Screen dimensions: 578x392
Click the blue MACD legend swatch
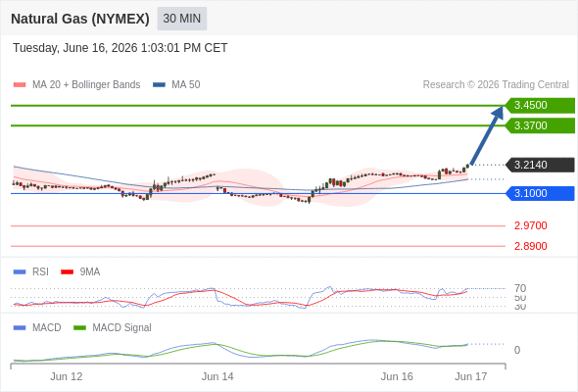(x=20, y=328)
